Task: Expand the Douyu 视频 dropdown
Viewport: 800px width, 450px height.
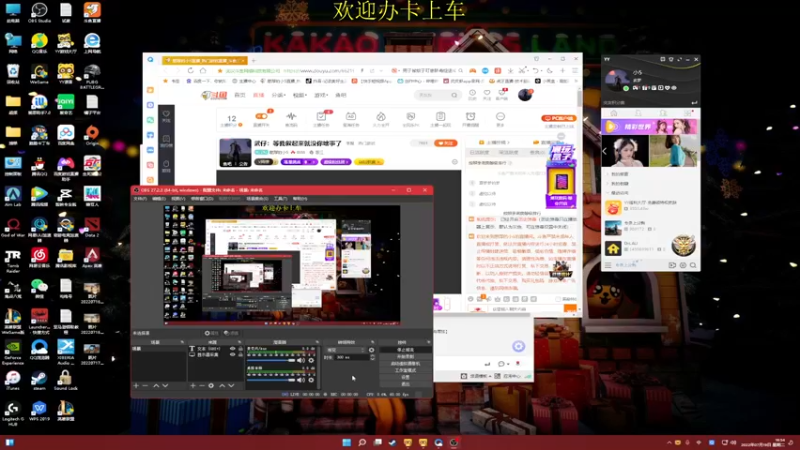Action: click(x=299, y=95)
